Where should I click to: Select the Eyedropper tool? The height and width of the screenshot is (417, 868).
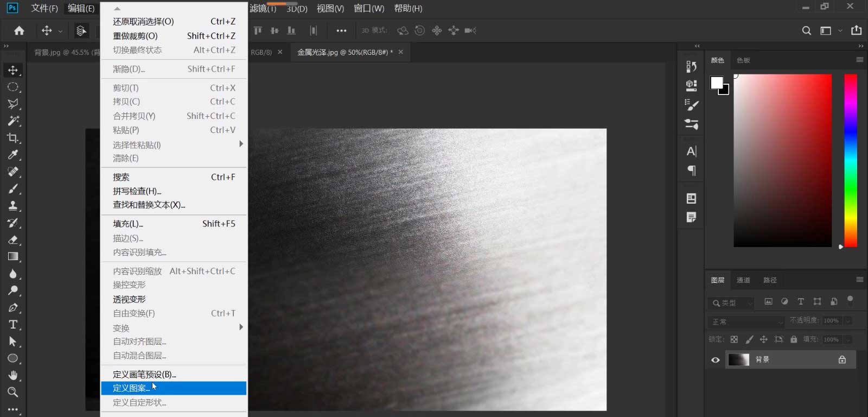click(13, 155)
